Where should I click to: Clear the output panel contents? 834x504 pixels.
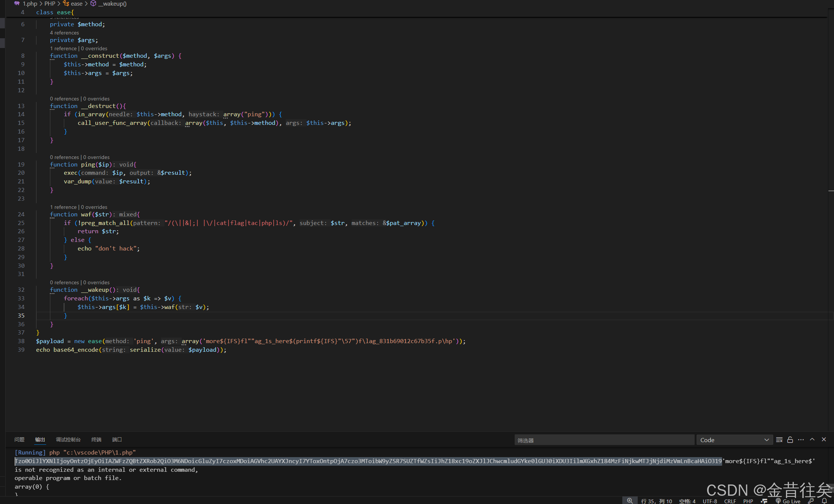pyautogui.click(x=779, y=439)
